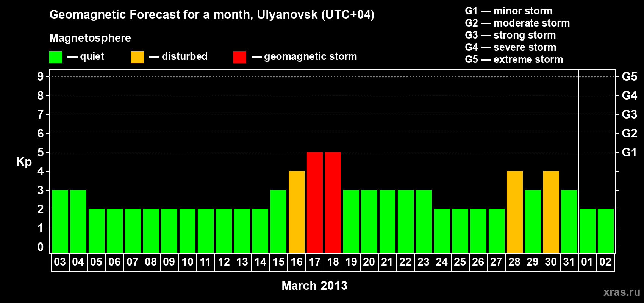Click Kp value 5 on the axis

click(x=41, y=152)
